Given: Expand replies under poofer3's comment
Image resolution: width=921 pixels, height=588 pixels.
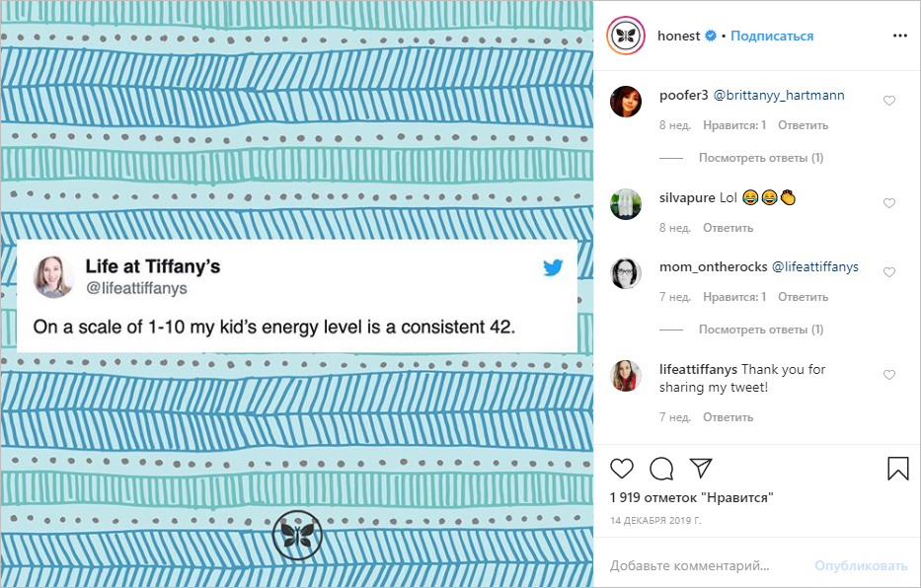Looking at the screenshot, I should click(760, 158).
